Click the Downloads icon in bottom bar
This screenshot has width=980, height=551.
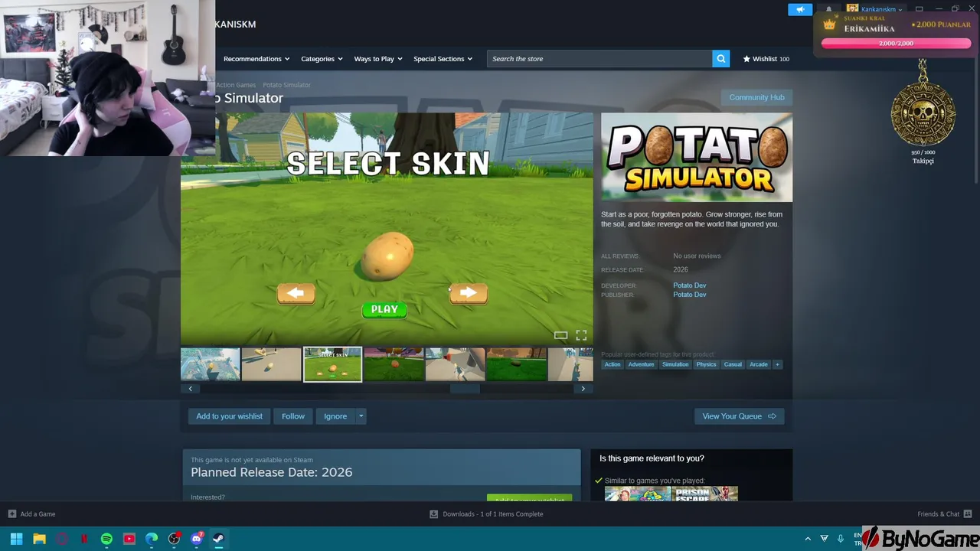point(433,514)
